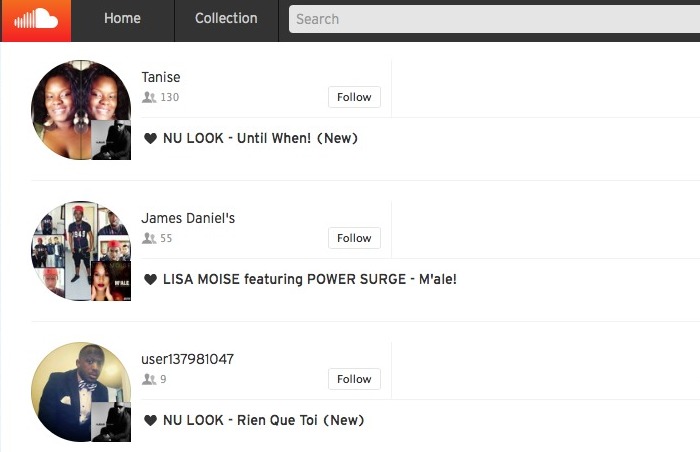Image resolution: width=700 pixels, height=452 pixels.
Task: Follow Tanise
Action: 354,97
